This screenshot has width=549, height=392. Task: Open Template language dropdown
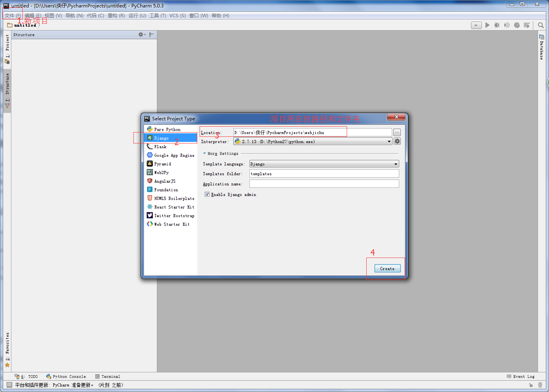coord(324,164)
